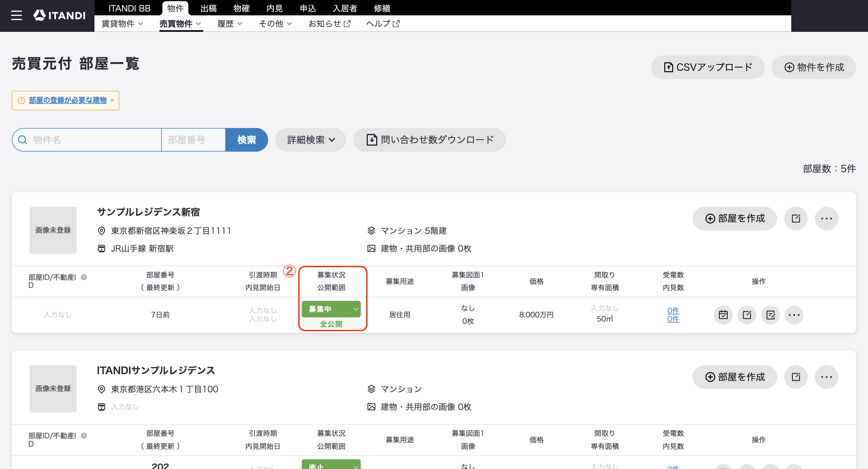
Task: Click the ITANDIサンプルレジデンス building name
Action: coord(156,370)
